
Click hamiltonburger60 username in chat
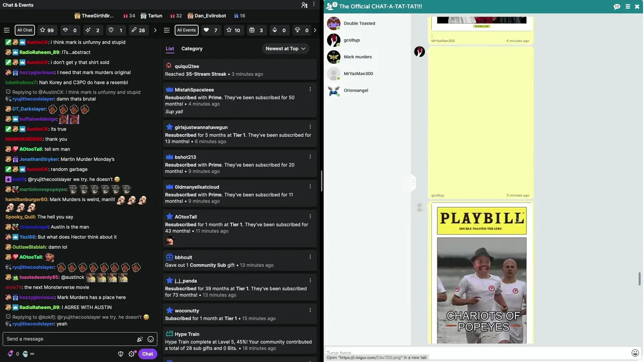pos(26,200)
